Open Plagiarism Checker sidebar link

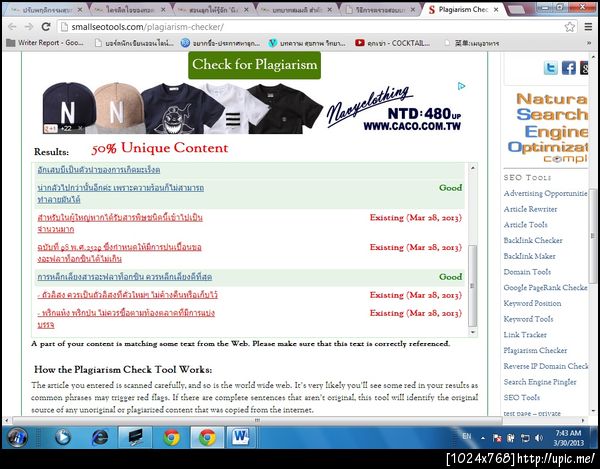point(535,350)
